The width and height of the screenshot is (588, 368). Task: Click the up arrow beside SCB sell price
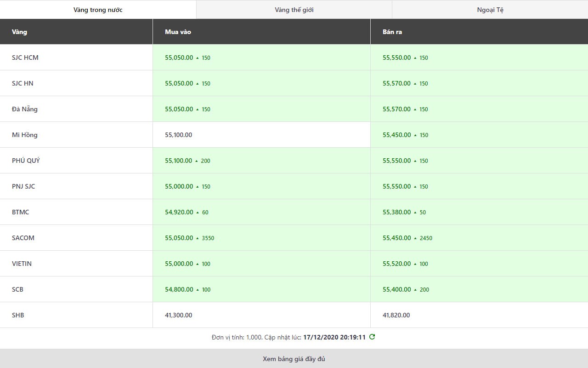[415, 290]
